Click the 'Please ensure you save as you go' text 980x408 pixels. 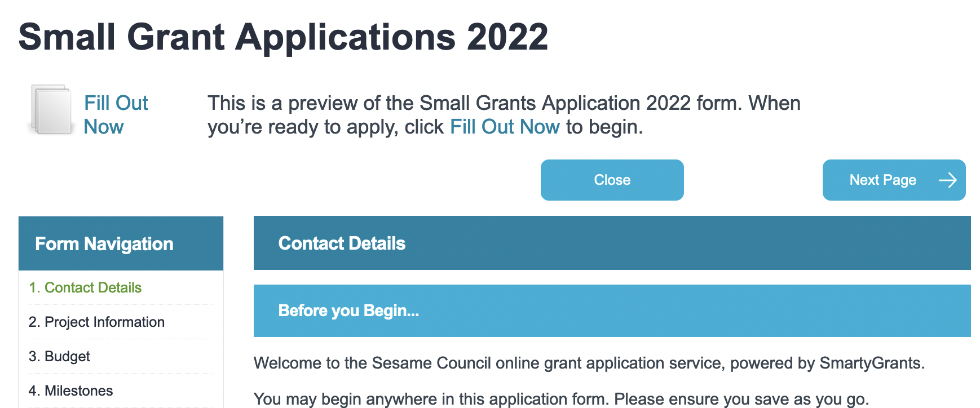point(741,399)
